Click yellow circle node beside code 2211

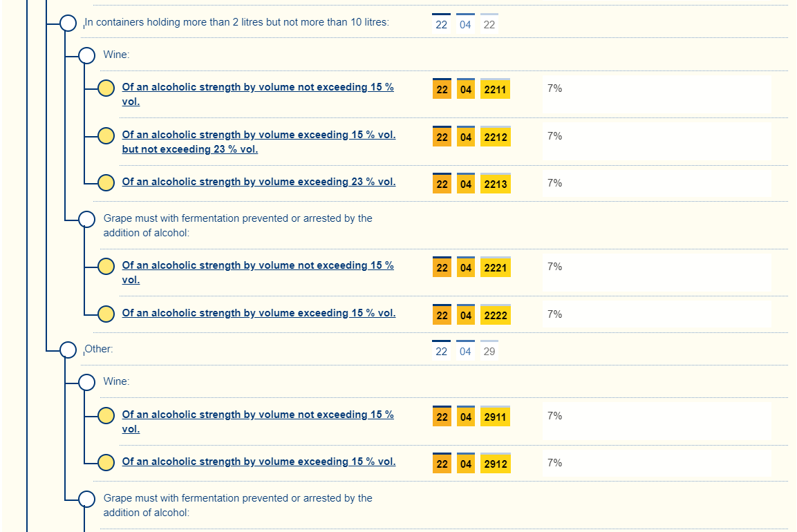106,88
